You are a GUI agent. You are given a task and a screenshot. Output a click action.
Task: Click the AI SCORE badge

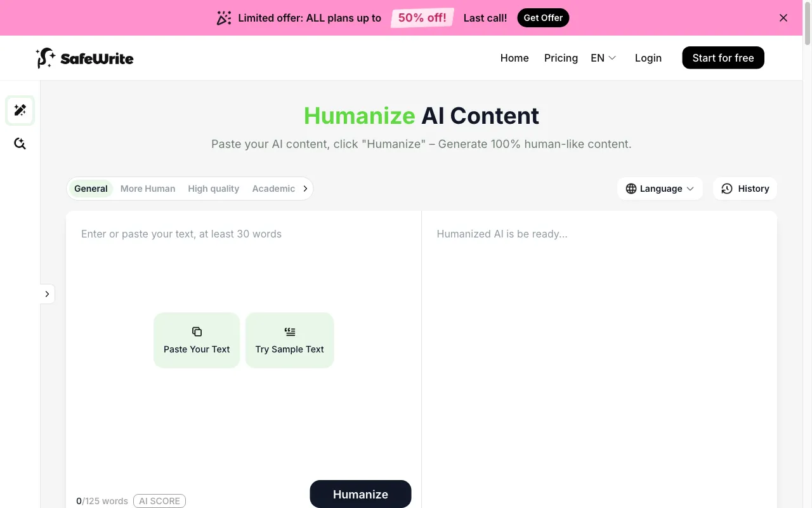pos(159,501)
